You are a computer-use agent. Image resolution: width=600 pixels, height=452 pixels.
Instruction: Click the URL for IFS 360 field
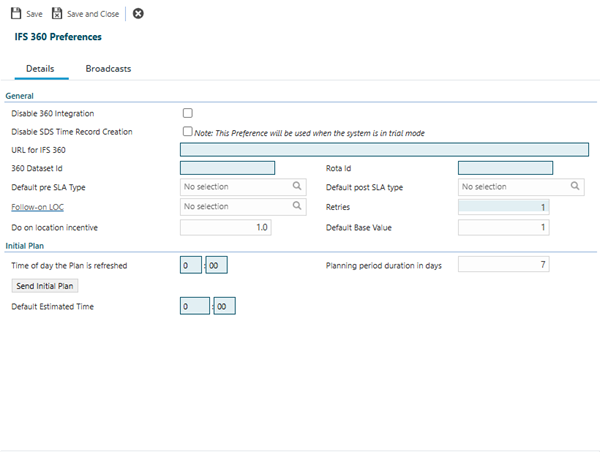[x=384, y=150]
